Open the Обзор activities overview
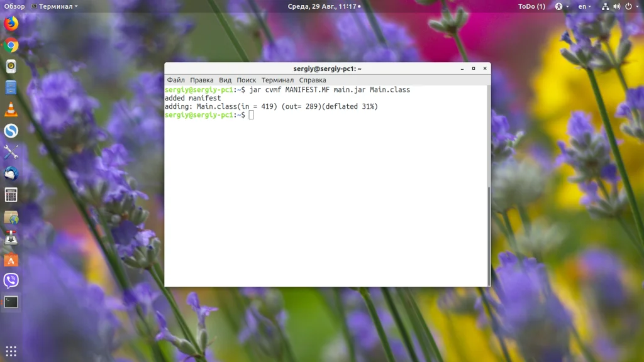This screenshot has width=644, height=362. (14, 6)
